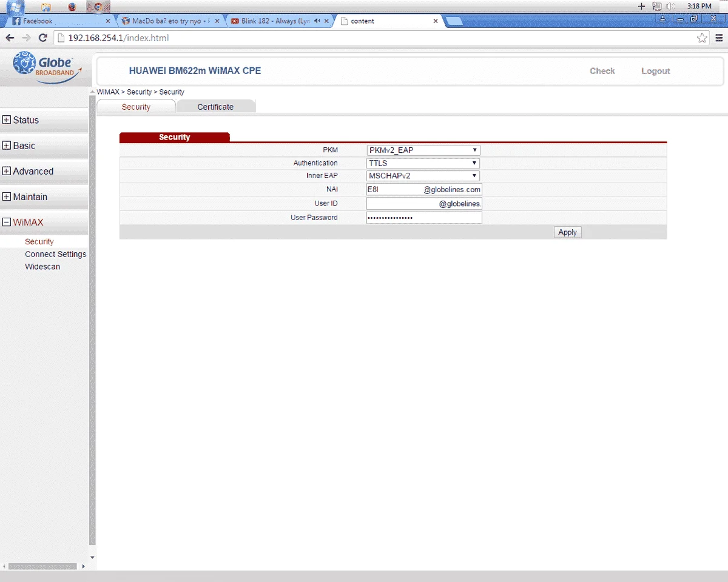
Task: Open Security in the WiMAX submenu
Action: tap(39, 241)
